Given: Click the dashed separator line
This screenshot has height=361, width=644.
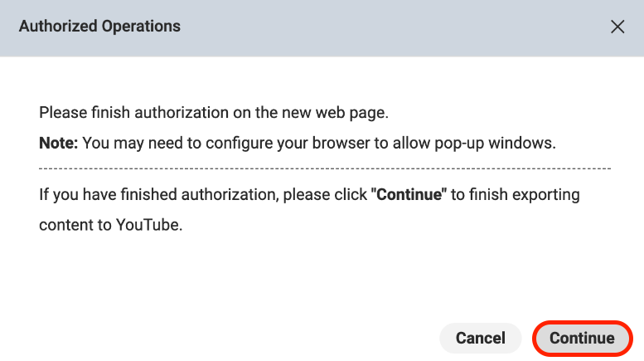Looking at the screenshot, I should (325, 168).
